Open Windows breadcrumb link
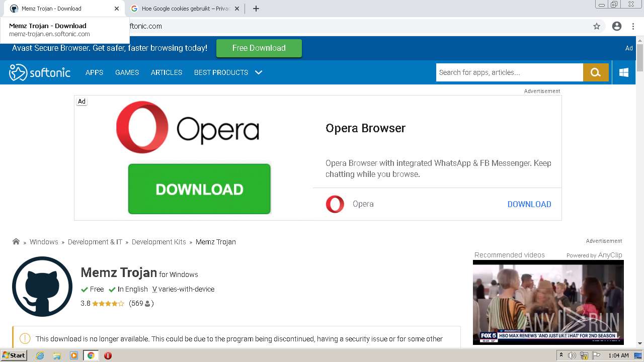The height and width of the screenshot is (362, 644). 44,242
